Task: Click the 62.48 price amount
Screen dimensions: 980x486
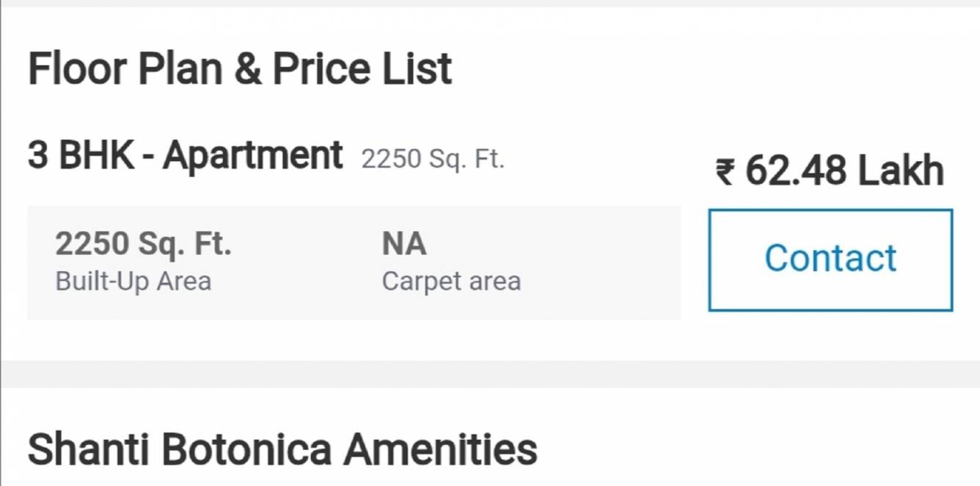Action: (794, 171)
